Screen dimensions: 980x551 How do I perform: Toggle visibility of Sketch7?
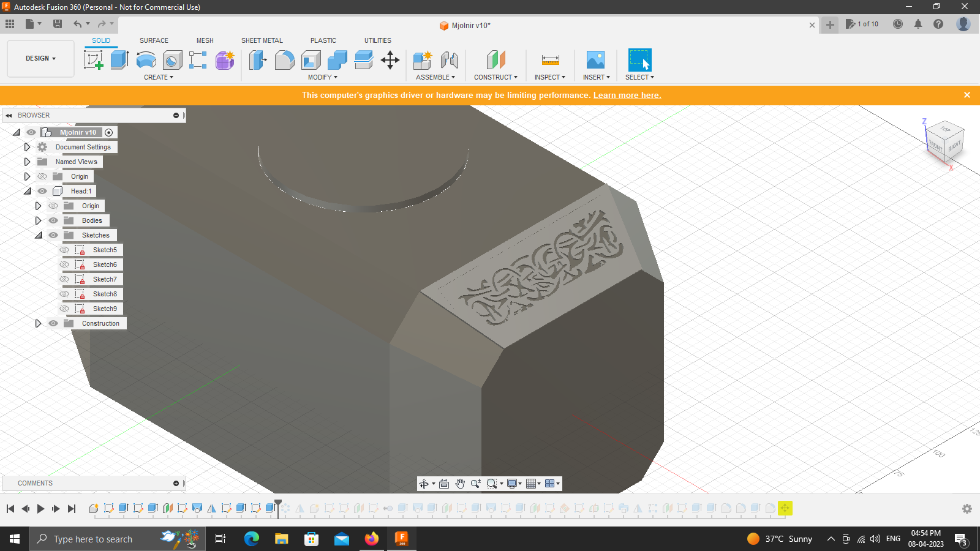coord(64,279)
